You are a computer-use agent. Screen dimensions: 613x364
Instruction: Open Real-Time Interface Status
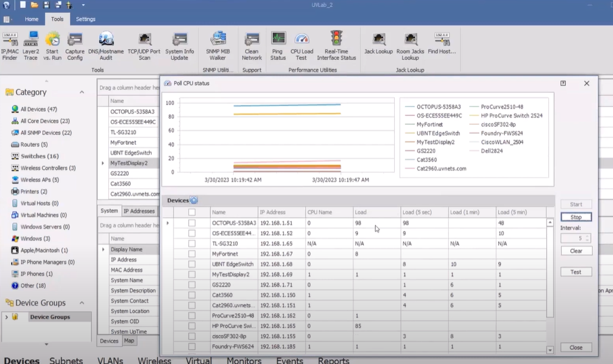(x=336, y=46)
